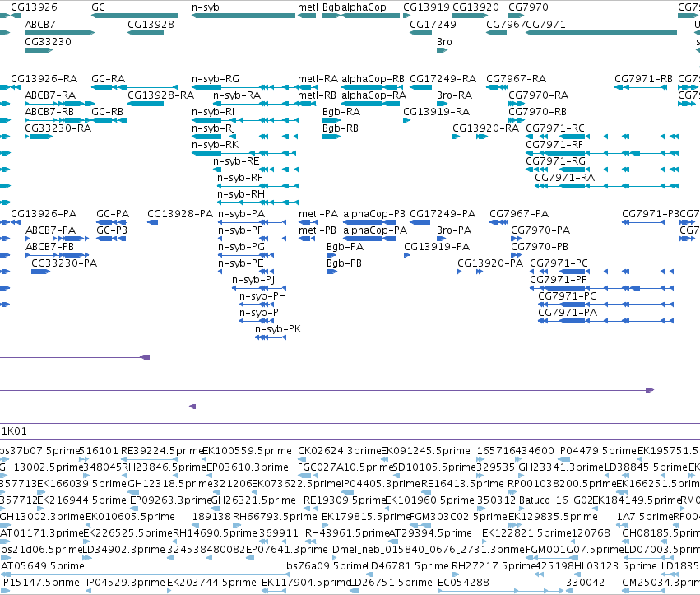This screenshot has width=700, height=595.
Task: Open the CG33230-PA protein label
Action: pyautogui.click(x=64, y=263)
